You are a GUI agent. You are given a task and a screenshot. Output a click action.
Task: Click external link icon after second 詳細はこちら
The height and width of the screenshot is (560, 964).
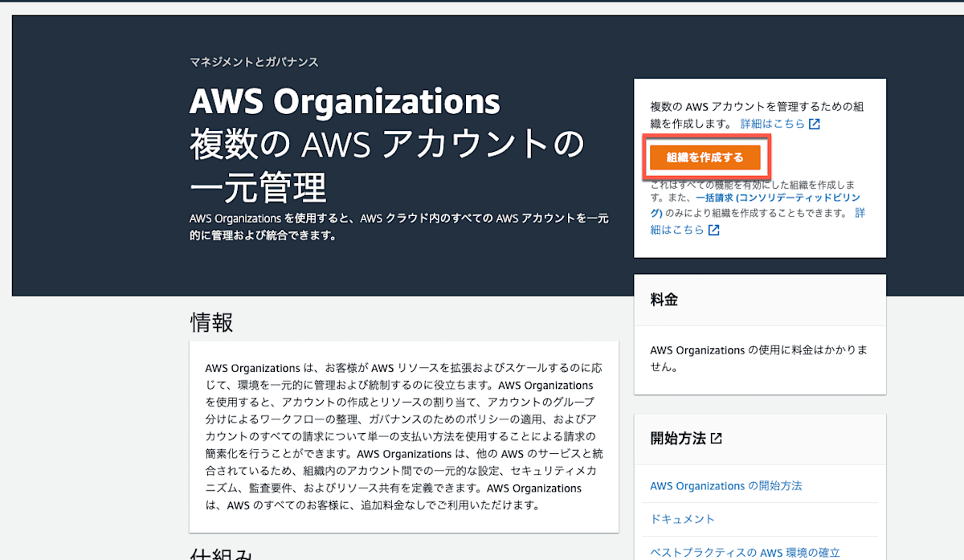coord(714,230)
